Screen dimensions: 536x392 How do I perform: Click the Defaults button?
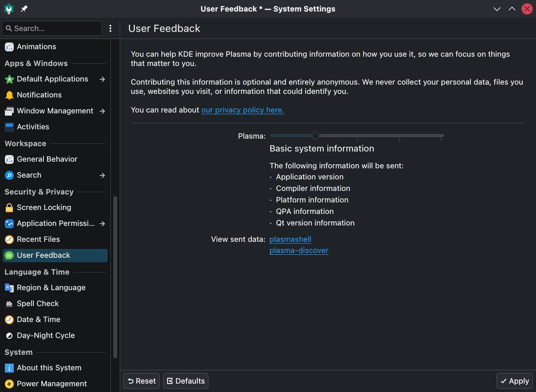(186, 381)
